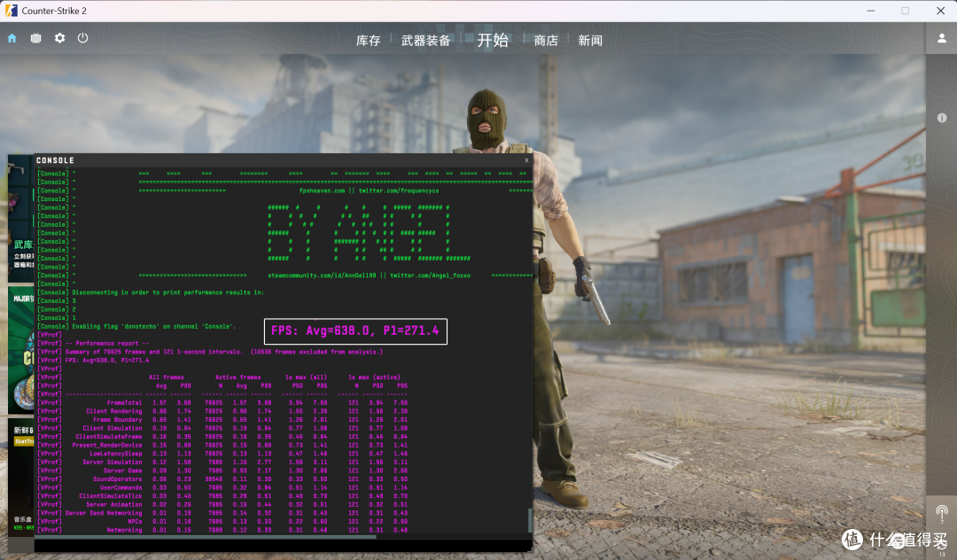Click the NPCs row label
The height and width of the screenshot is (560, 957).
[x=135, y=522]
